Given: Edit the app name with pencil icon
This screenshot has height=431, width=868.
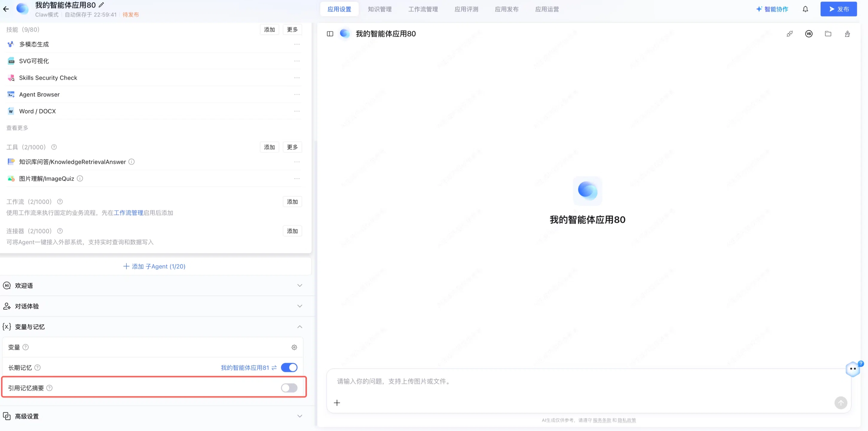Looking at the screenshot, I should click(x=101, y=5).
